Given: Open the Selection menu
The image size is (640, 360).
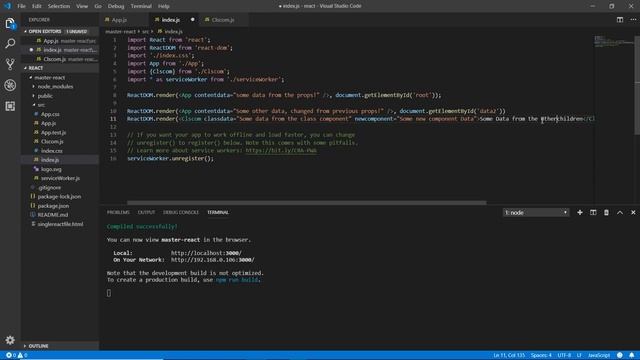Looking at the screenshot, I should [x=59, y=6].
